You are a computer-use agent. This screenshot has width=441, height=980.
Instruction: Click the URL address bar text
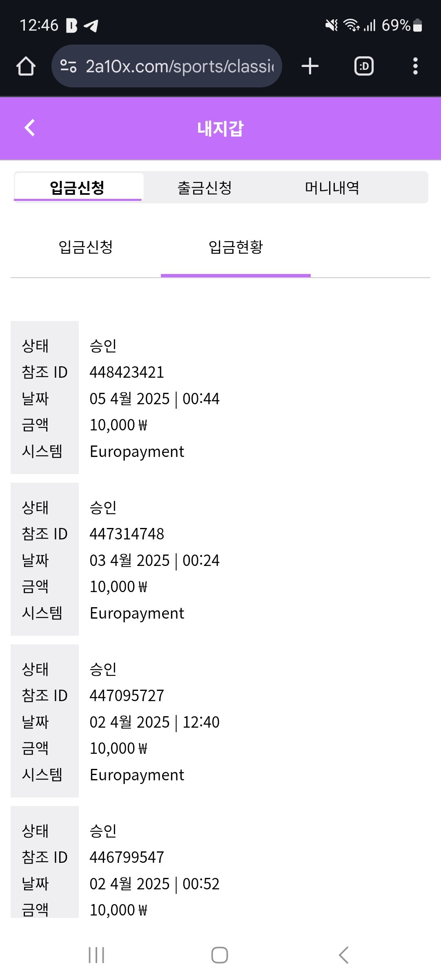click(x=180, y=66)
